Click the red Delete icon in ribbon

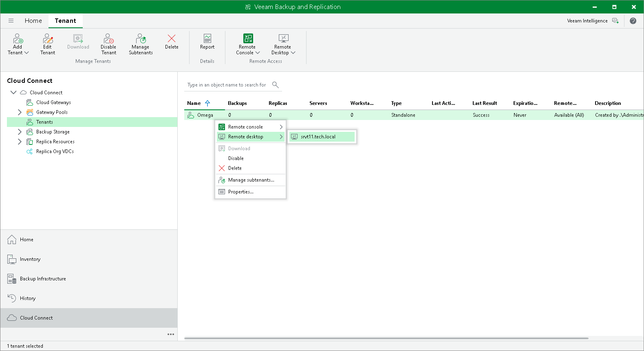click(172, 38)
